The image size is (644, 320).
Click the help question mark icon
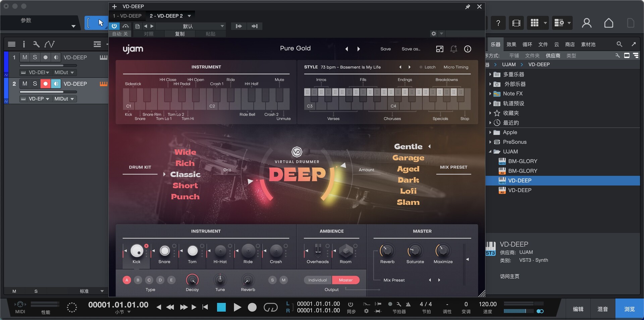coord(498,23)
